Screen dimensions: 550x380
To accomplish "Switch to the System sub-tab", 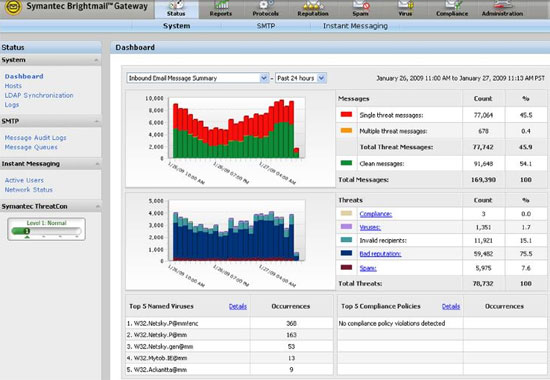I will tap(176, 26).
